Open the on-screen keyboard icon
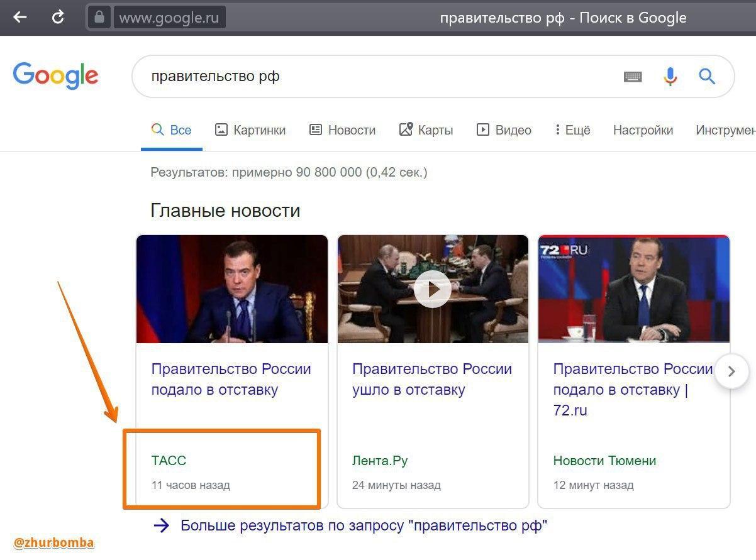 (x=633, y=77)
